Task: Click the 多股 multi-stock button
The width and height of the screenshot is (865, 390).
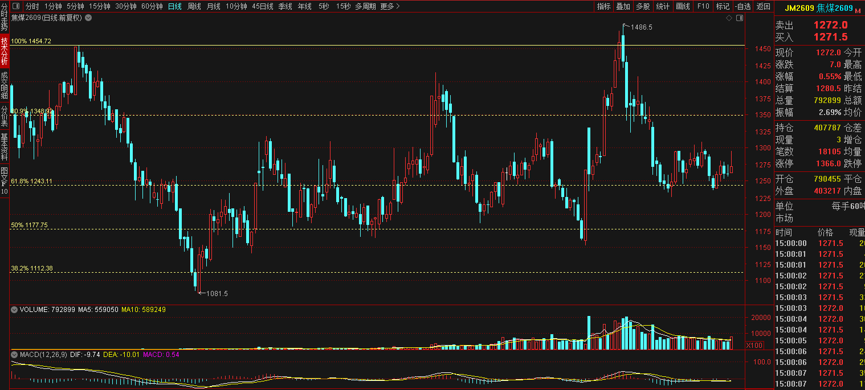Action: click(642, 7)
